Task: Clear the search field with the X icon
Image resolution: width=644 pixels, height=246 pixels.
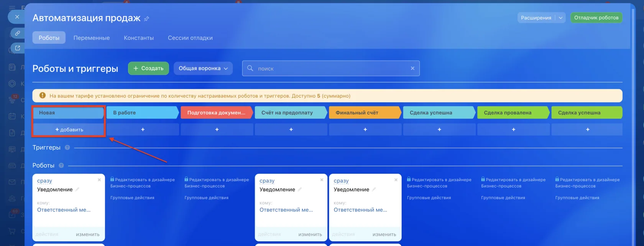Action: [412, 68]
